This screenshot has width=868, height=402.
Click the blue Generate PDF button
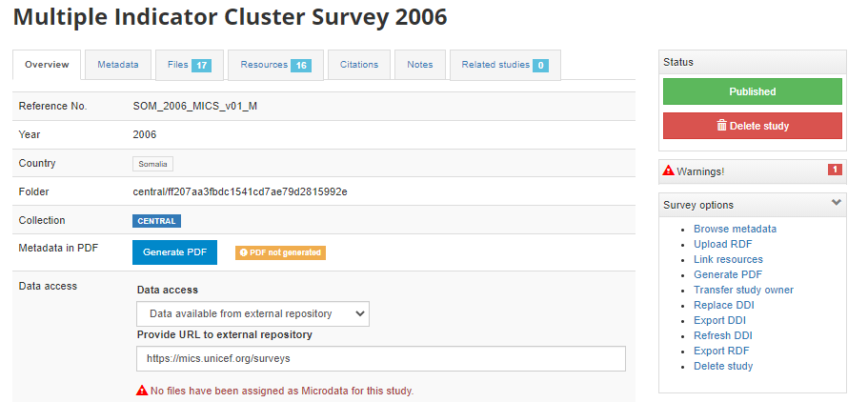(175, 252)
